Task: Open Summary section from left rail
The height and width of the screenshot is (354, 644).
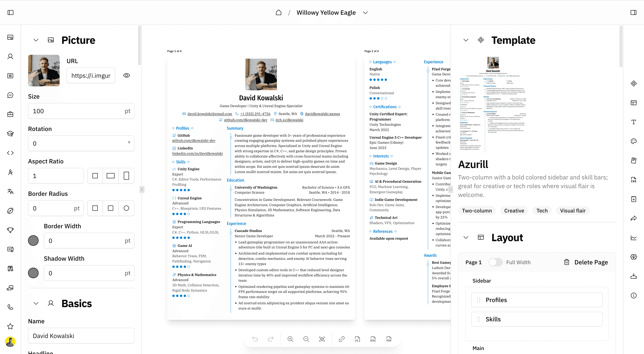Action: (x=10, y=76)
